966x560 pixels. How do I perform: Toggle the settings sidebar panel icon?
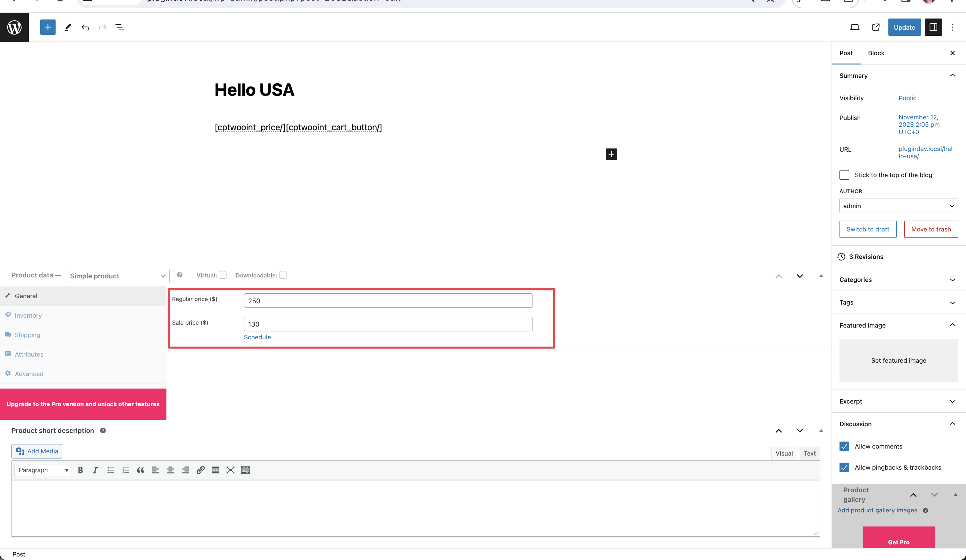[x=933, y=27]
